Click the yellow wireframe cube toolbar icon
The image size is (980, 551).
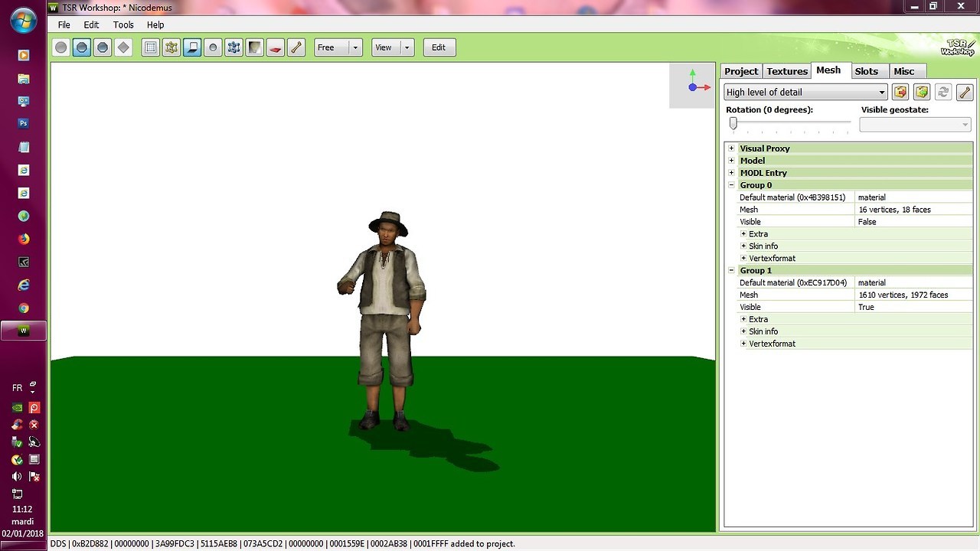pyautogui.click(x=171, y=47)
